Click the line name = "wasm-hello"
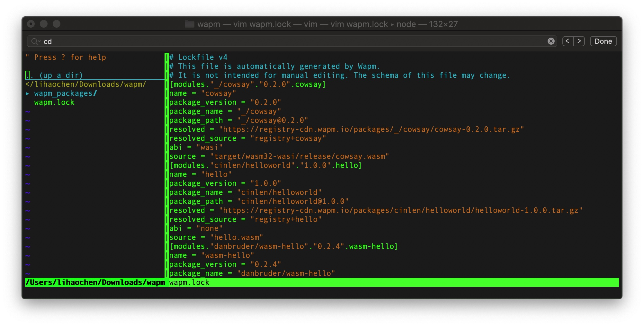This screenshot has height=326, width=644. click(212, 255)
